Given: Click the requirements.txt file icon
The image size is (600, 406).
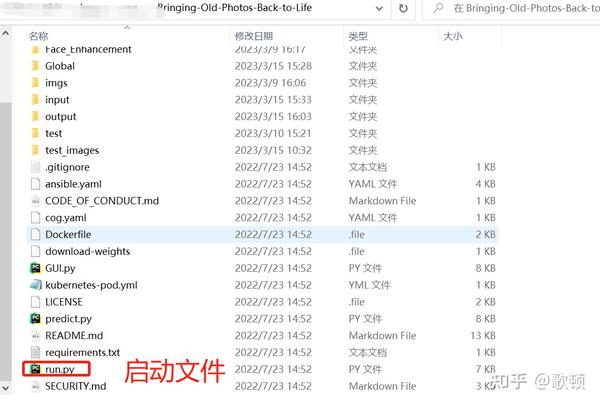Looking at the screenshot, I should pyautogui.click(x=36, y=352).
